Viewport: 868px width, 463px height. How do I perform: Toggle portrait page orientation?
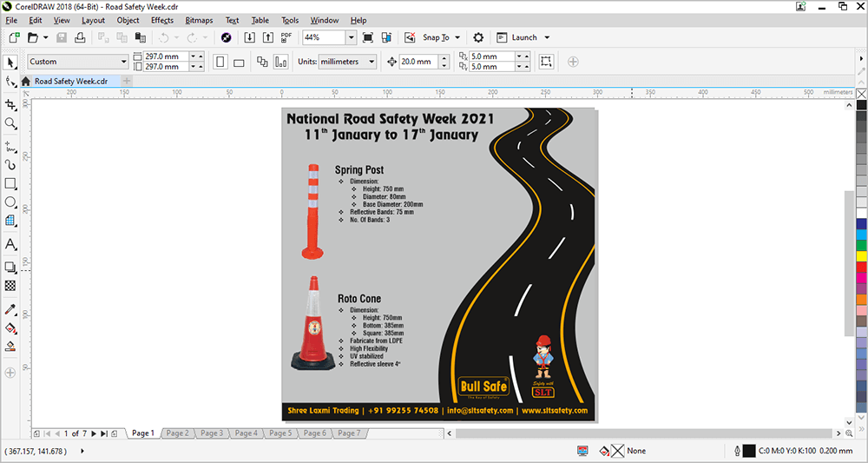coord(220,62)
